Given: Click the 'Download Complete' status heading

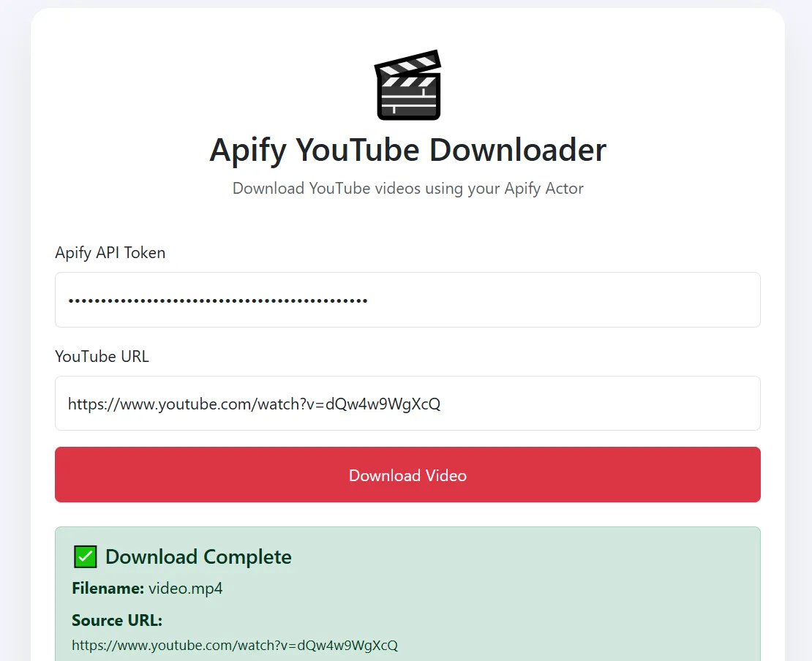Looking at the screenshot, I should coord(198,557).
